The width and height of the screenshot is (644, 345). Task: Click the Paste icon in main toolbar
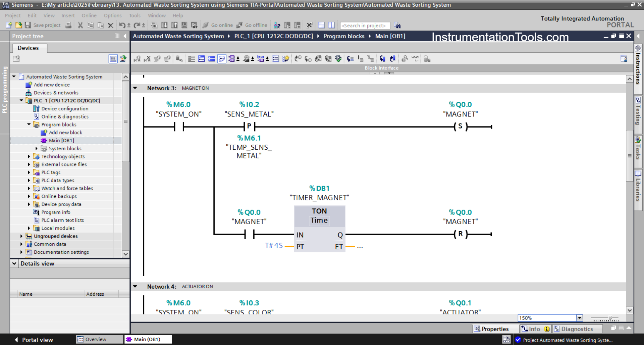[100, 25]
